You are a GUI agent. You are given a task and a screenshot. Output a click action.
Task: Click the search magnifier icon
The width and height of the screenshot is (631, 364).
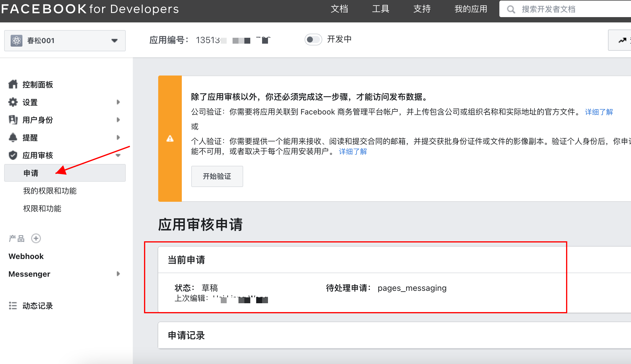(511, 9)
